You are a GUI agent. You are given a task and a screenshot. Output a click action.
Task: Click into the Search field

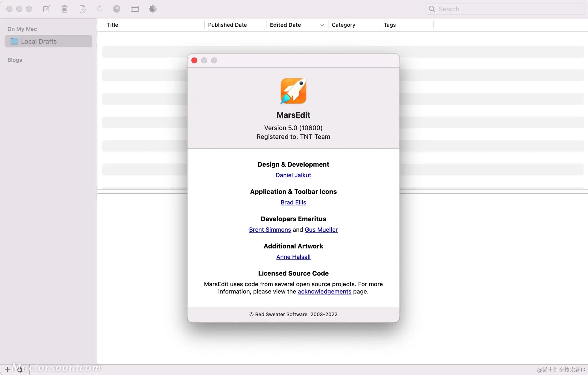click(x=508, y=9)
